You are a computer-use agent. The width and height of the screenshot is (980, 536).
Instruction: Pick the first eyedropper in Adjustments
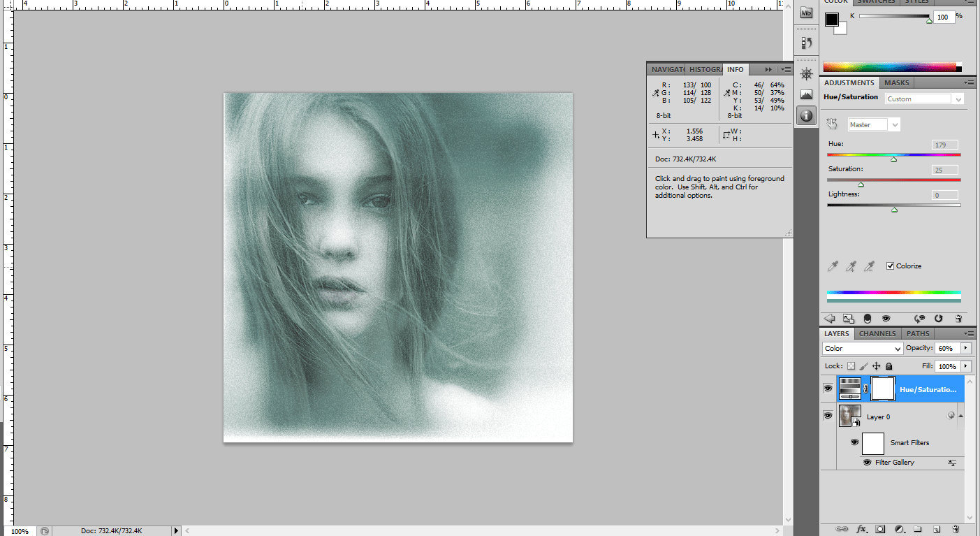coord(833,266)
